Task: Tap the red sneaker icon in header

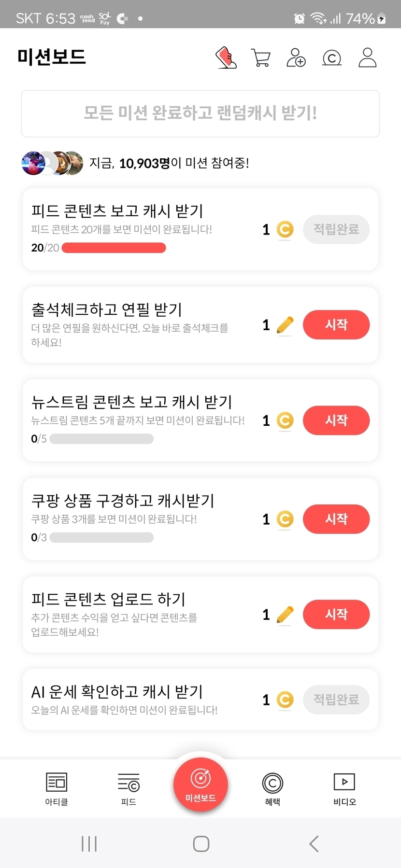Action: click(226, 57)
